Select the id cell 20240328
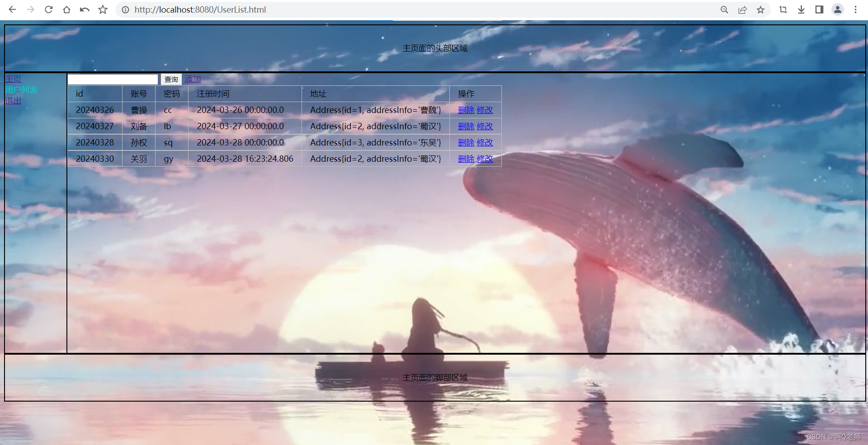The height and width of the screenshot is (445, 868). [x=95, y=142]
